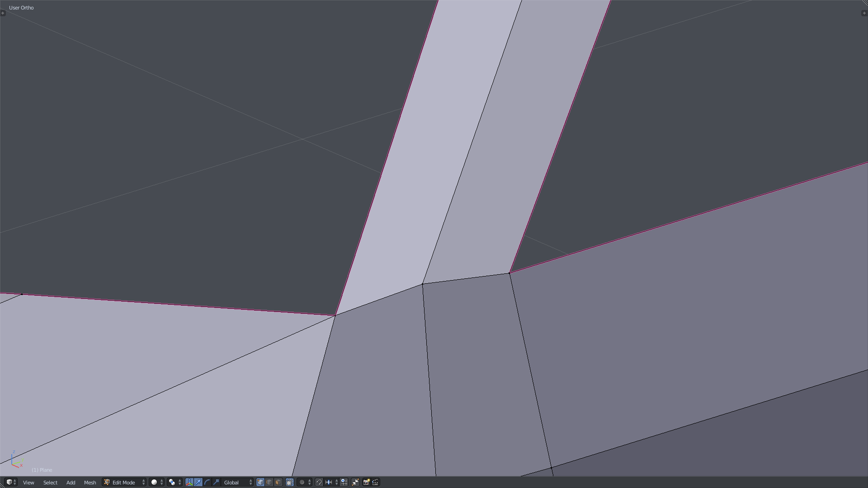Image resolution: width=868 pixels, height=488 pixels.
Task: Switch to edge select mode
Action: tap(269, 482)
